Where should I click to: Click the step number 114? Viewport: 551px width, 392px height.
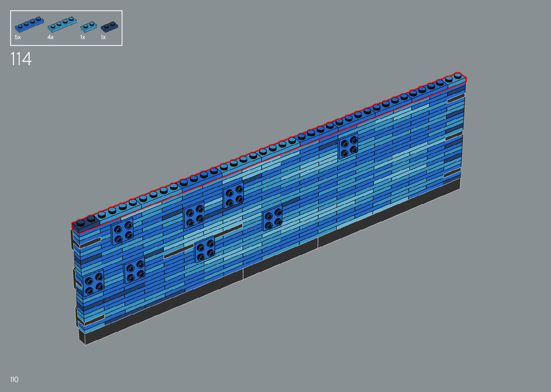pyautogui.click(x=21, y=59)
